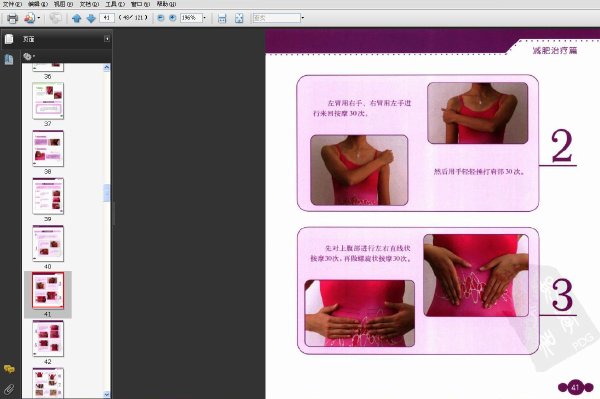600x399 pixels.
Task: Open the dropdown arrow next to the collaboration icon
Action: point(39,18)
